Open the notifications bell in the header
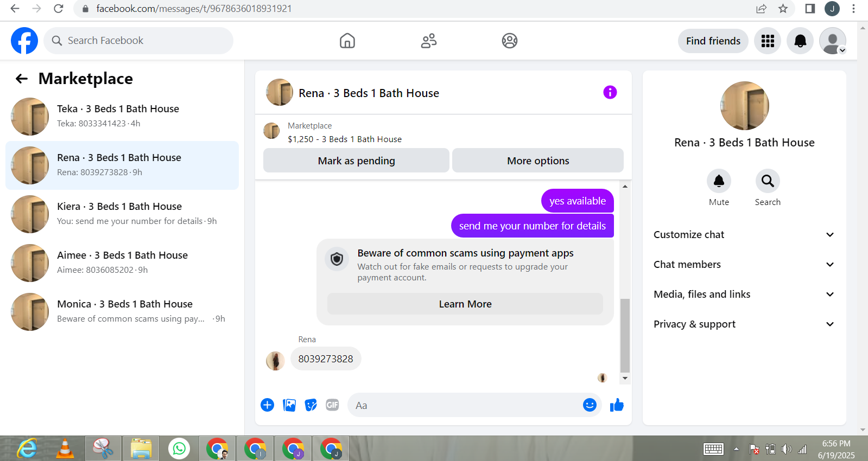 pyautogui.click(x=800, y=41)
